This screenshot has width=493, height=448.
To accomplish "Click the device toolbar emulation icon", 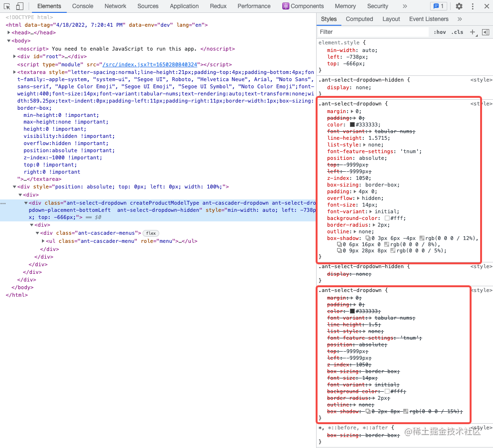I will coord(19,6).
